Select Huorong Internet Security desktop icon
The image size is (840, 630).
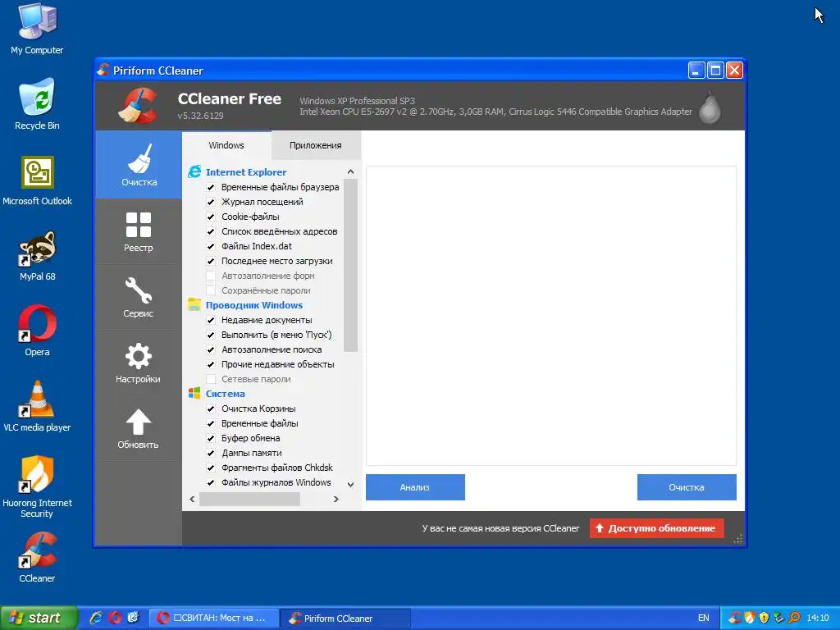point(37,486)
